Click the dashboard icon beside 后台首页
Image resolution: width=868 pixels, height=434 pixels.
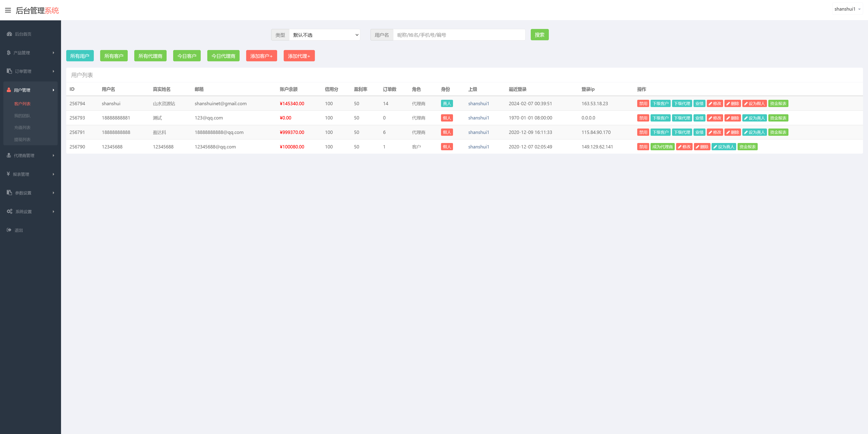coord(9,34)
